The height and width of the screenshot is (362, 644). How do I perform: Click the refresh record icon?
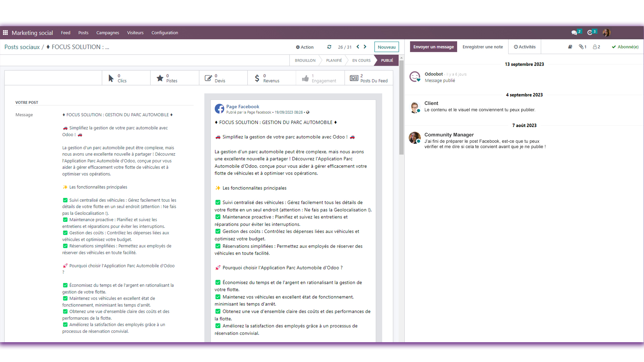(329, 47)
